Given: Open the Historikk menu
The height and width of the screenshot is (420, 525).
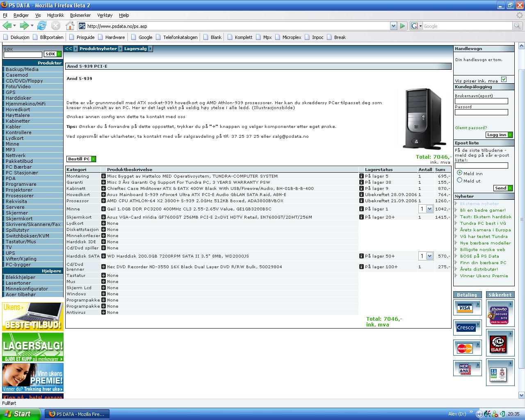Looking at the screenshot, I should pyautogui.click(x=55, y=15).
